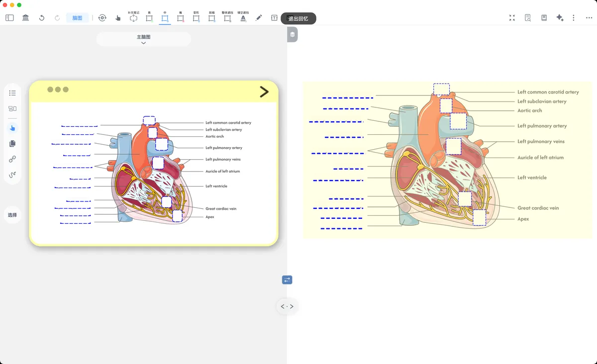Image resolution: width=597 pixels, height=364 pixels.
Task: Toggle the left sidebar panel icon
Action: (9, 18)
